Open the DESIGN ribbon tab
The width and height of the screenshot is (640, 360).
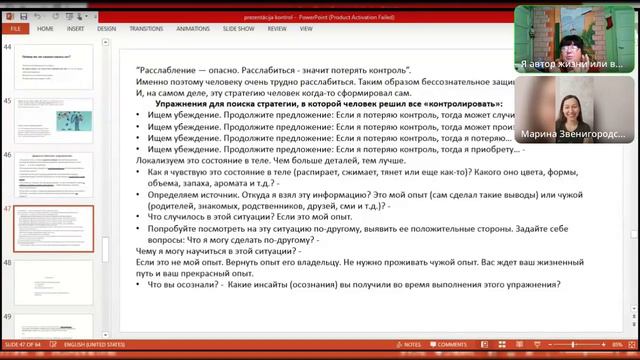click(x=107, y=29)
